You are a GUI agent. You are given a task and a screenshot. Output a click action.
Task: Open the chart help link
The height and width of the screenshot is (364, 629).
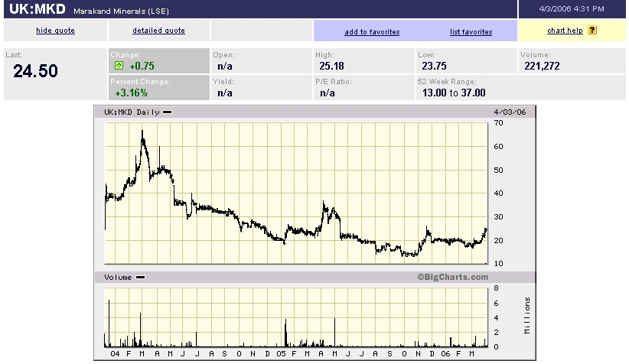[565, 31]
